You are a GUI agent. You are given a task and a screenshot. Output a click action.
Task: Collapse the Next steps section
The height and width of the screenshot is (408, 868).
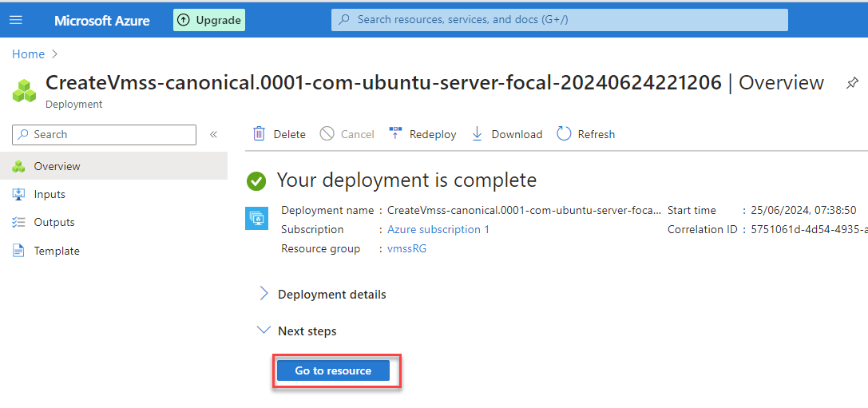pyautogui.click(x=264, y=331)
